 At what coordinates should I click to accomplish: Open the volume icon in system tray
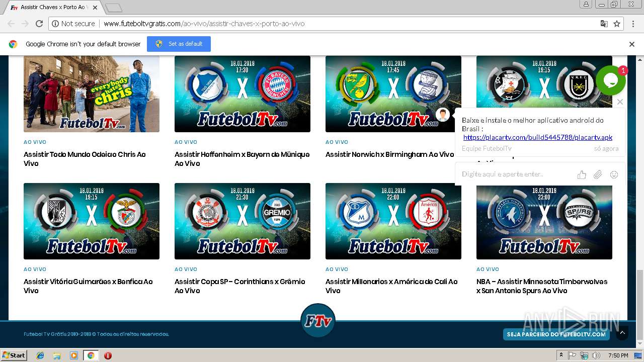(x=596, y=355)
